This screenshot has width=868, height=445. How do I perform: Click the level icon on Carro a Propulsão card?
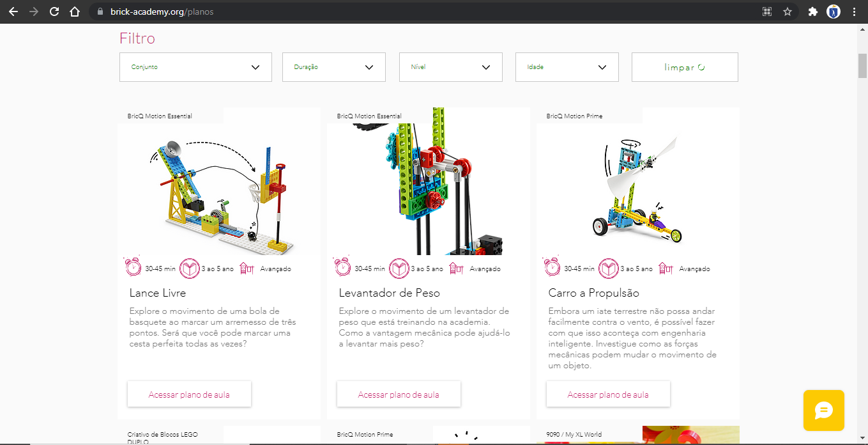point(666,268)
